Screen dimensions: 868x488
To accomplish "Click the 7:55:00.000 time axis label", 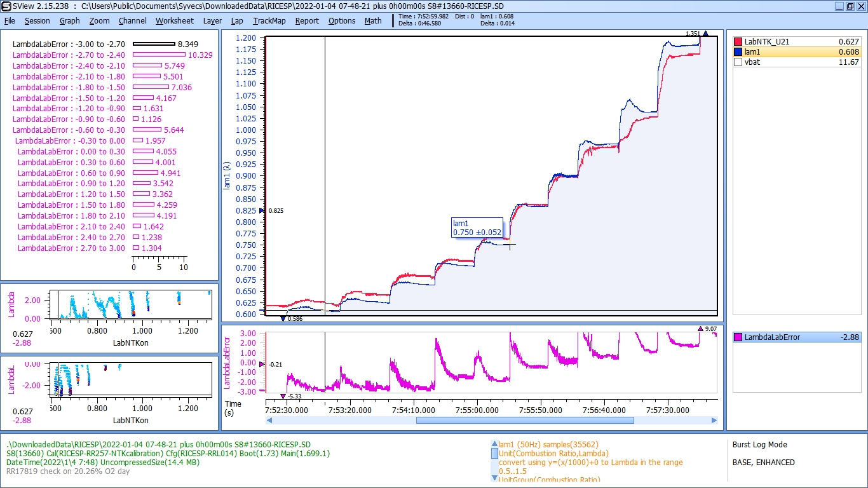I will click(477, 410).
